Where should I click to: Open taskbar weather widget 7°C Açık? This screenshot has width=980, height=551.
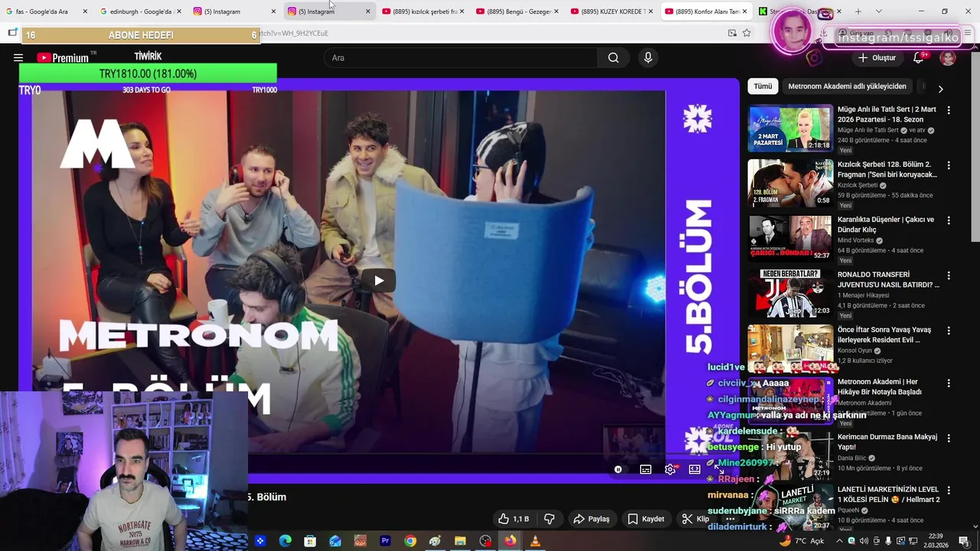(801, 541)
